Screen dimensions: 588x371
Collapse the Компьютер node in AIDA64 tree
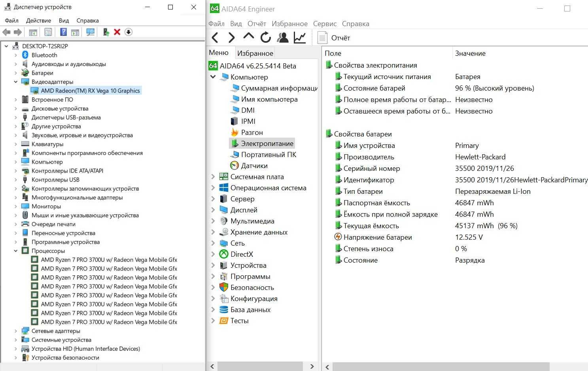click(x=213, y=77)
